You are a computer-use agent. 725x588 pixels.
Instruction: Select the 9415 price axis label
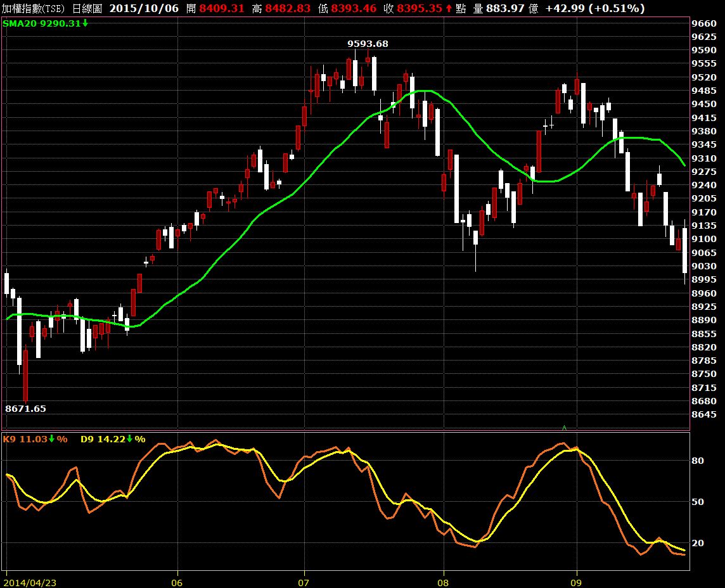[x=704, y=117]
